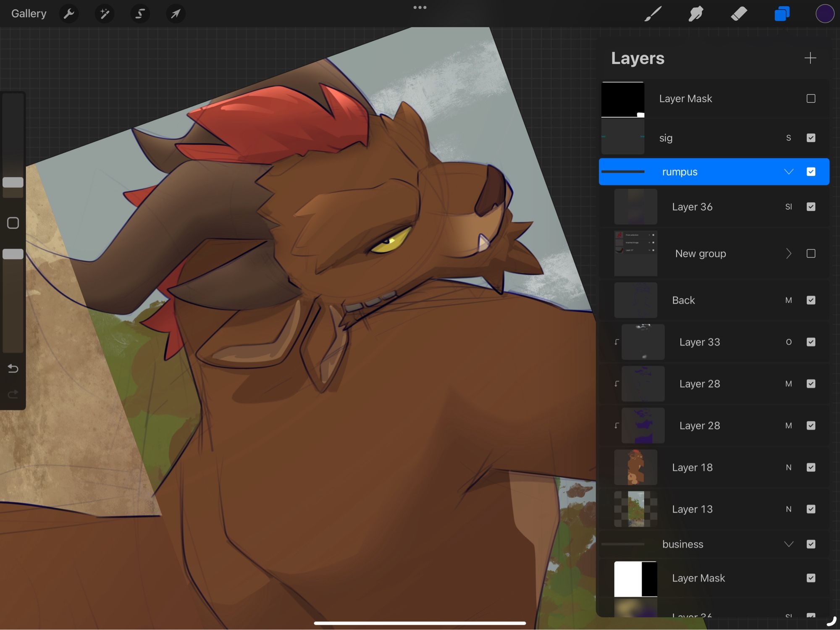Hide Layer 18
840x630 pixels.
point(811,467)
